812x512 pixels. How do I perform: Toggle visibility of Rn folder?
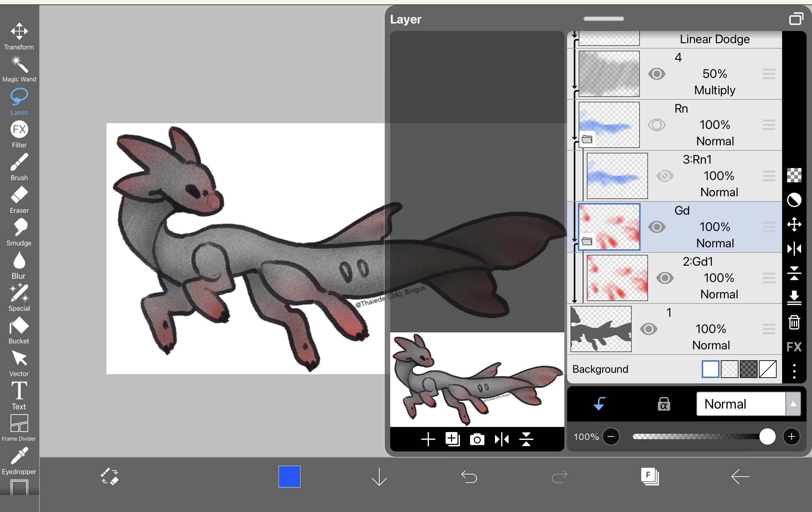pos(657,125)
